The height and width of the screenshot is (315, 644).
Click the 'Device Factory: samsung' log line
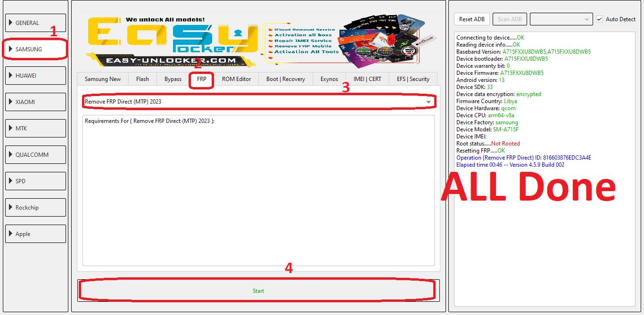point(487,122)
